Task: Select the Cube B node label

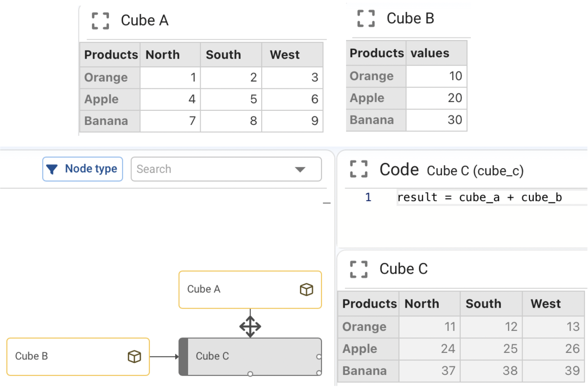Action: click(x=31, y=356)
